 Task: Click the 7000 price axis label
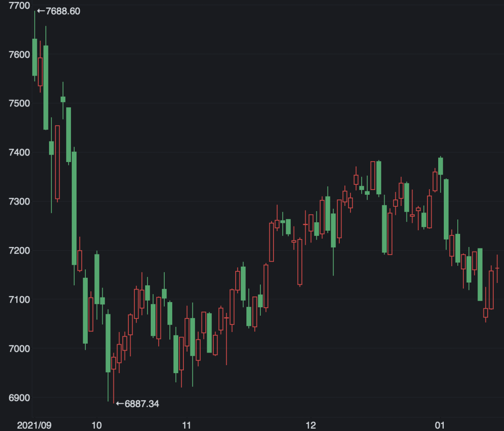19,348
